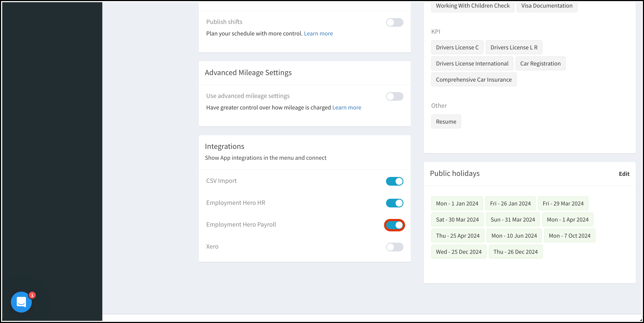Screen dimensions: 644x323
Task: Click the Resume document tag
Action: tap(446, 121)
